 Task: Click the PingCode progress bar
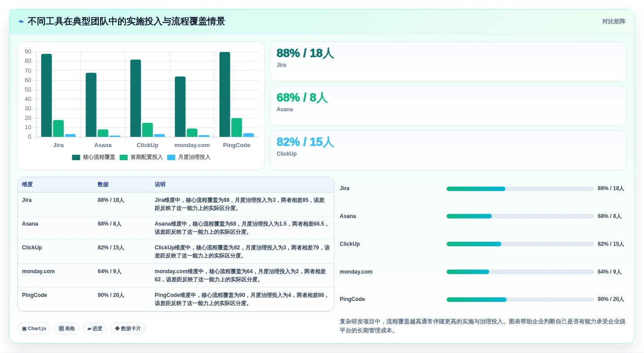(x=520, y=300)
